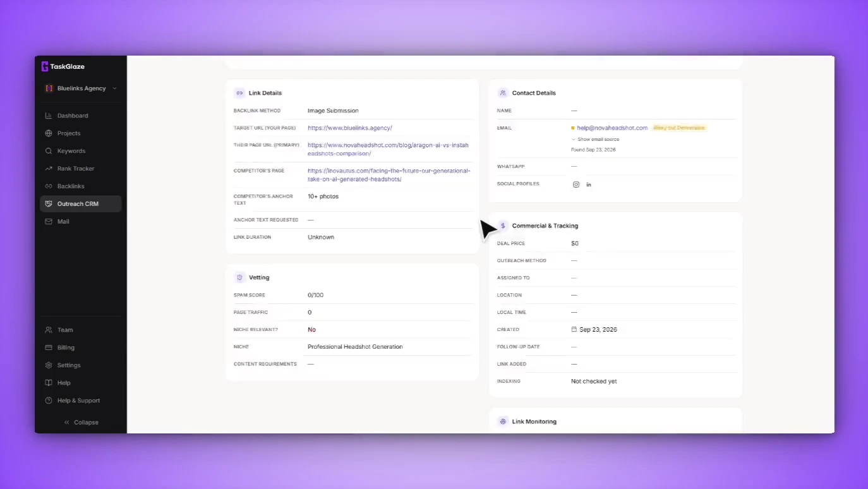Screen dimensions: 868x489
Task: Click the Sep 23, 2026 created date
Action: tap(598, 330)
